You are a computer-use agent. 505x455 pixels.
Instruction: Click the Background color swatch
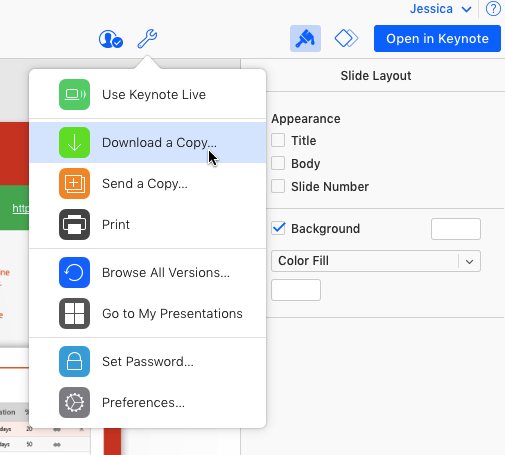click(x=456, y=229)
